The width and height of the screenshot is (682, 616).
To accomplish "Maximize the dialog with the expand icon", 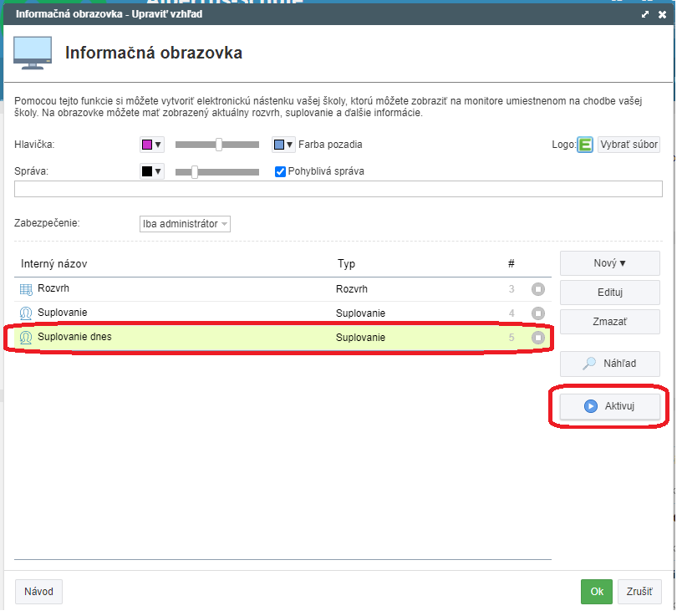I will tap(645, 14).
